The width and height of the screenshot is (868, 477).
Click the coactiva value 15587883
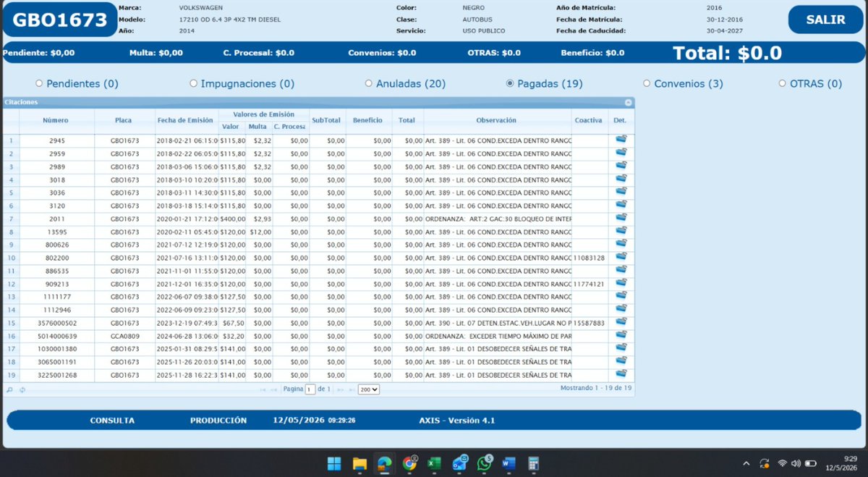pyautogui.click(x=589, y=323)
